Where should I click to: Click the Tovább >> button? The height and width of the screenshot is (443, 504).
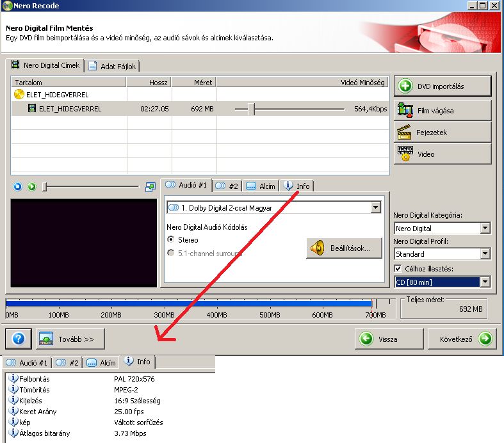(70, 339)
